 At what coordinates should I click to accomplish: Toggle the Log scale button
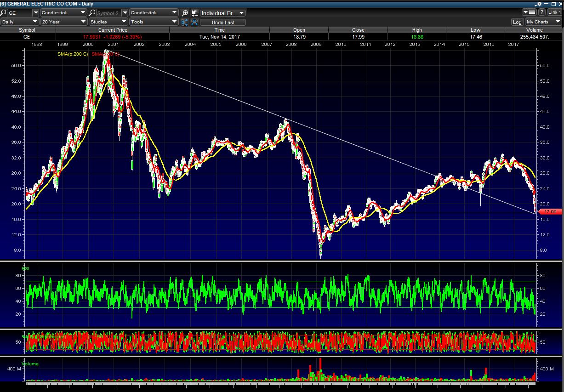(518, 22)
